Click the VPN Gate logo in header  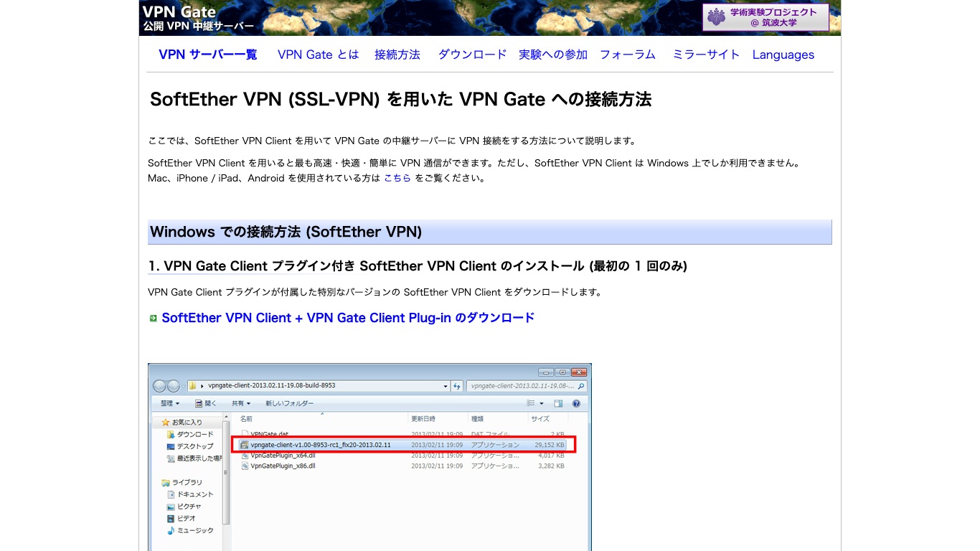pos(198,18)
